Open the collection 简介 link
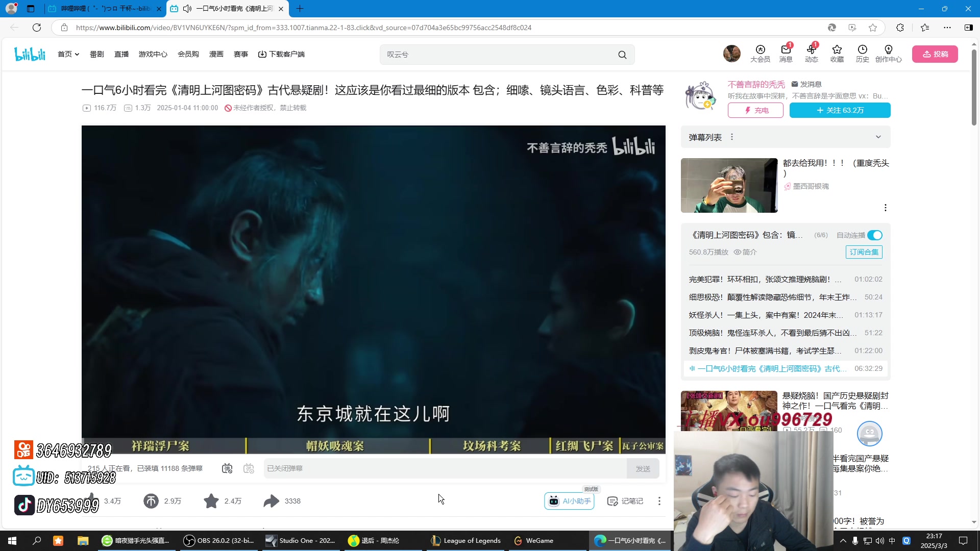The height and width of the screenshot is (551, 980). tap(745, 252)
